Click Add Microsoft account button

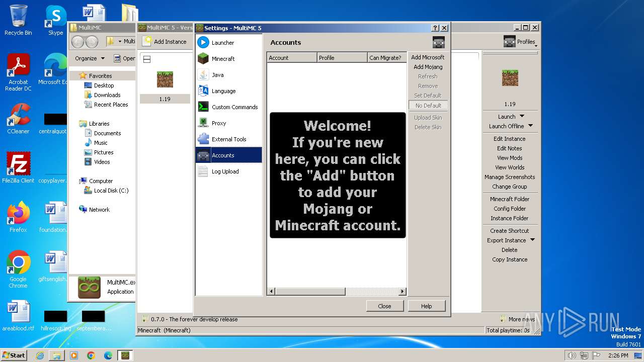[x=428, y=57]
